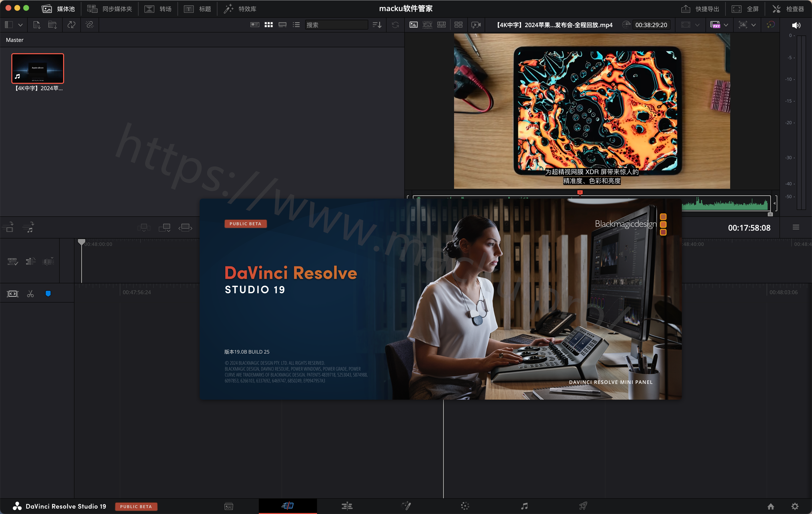
Task: Toggle the blue timeline marker flag
Action: pyautogui.click(x=48, y=294)
